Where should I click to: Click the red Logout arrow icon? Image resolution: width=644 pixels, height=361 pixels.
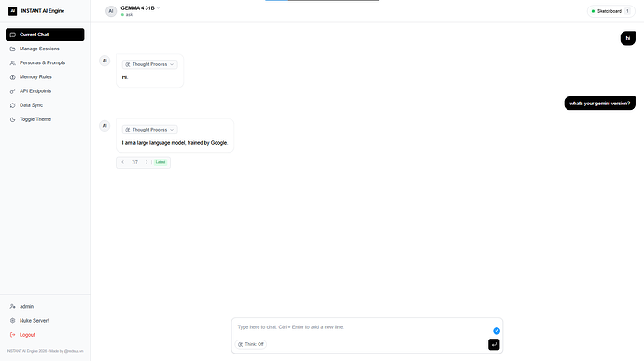[13, 335]
